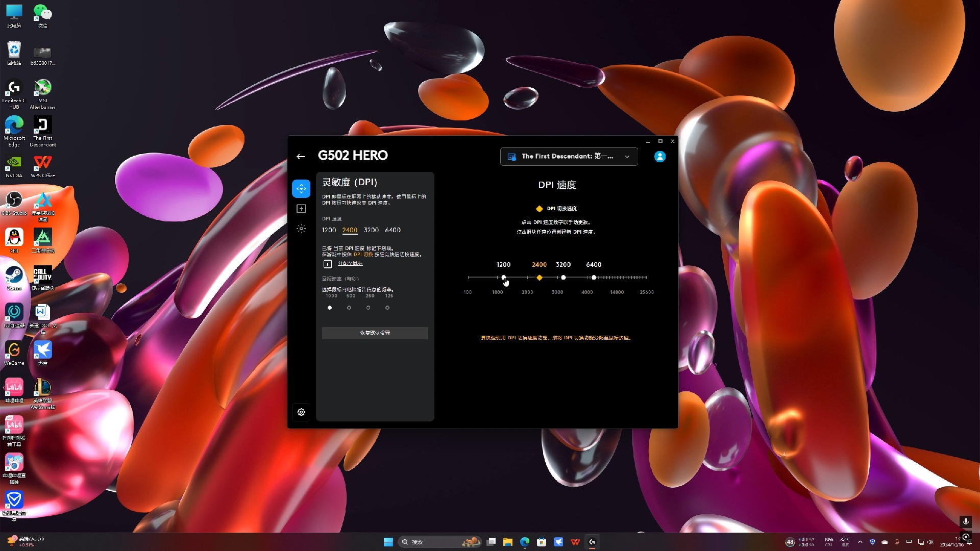The height and width of the screenshot is (551, 980).
Task: Show hidden system tray icons chevron
Action: pos(860,542)
